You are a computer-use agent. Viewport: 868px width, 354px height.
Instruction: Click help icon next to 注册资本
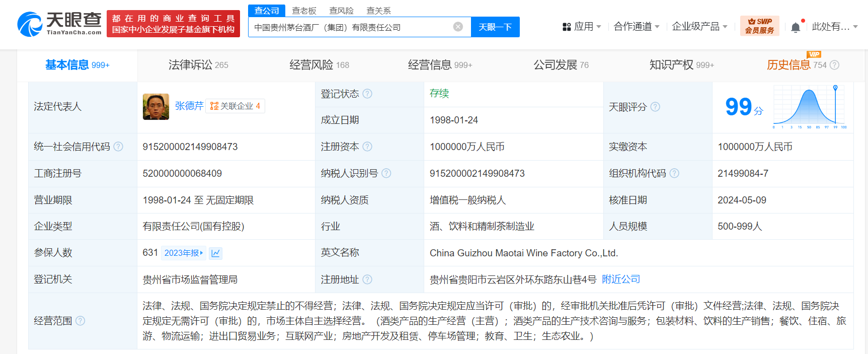click(x=367, y=147)
